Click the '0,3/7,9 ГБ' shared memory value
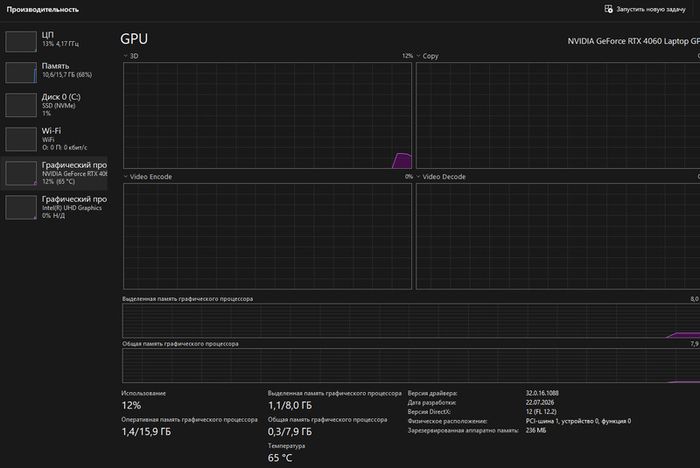 click(x=290, y=432)
